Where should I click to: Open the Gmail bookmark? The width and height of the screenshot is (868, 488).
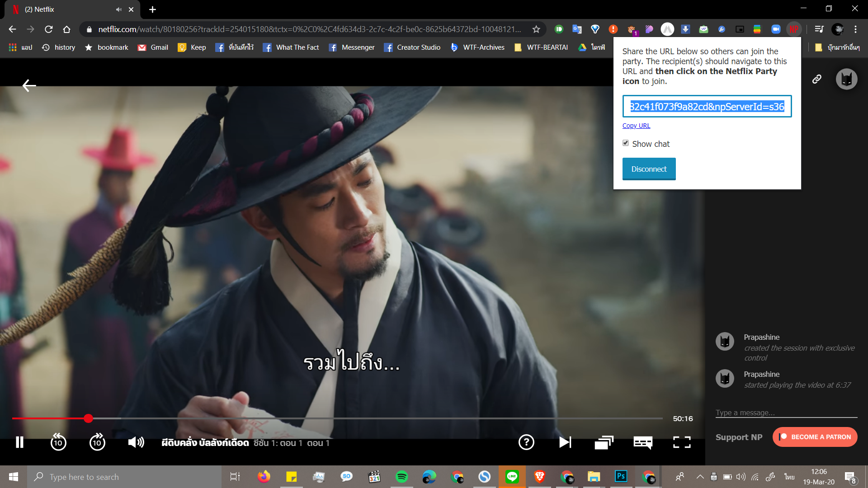click(x=153, y=47)
